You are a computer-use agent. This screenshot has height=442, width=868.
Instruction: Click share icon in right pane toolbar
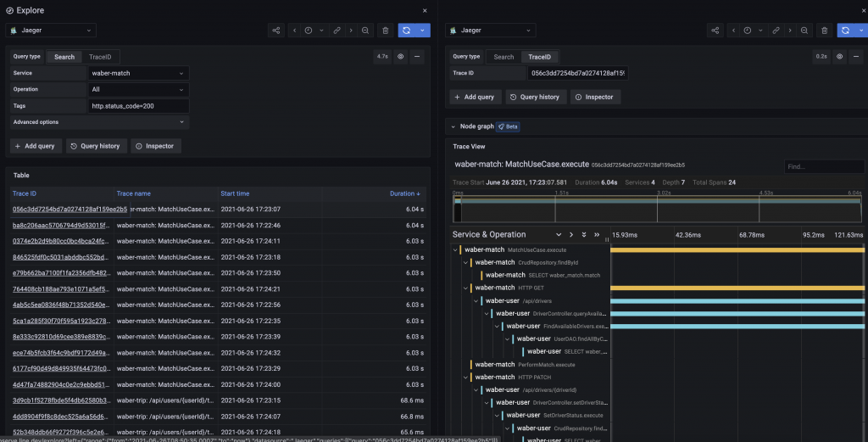coord(715,31)
